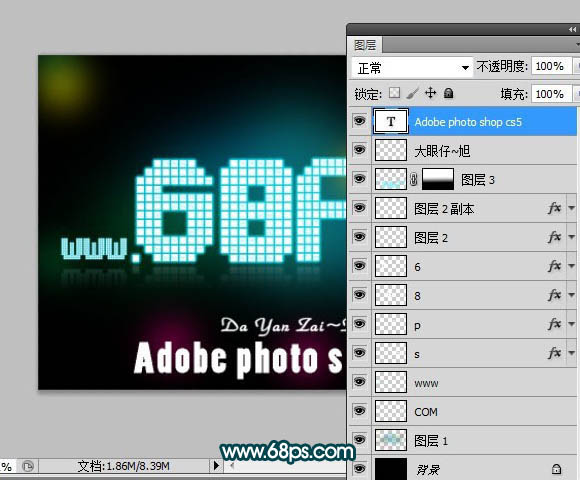580x480 pixels.
Task: Click the lock icon on 背景 layer
Action: point(556,469)
